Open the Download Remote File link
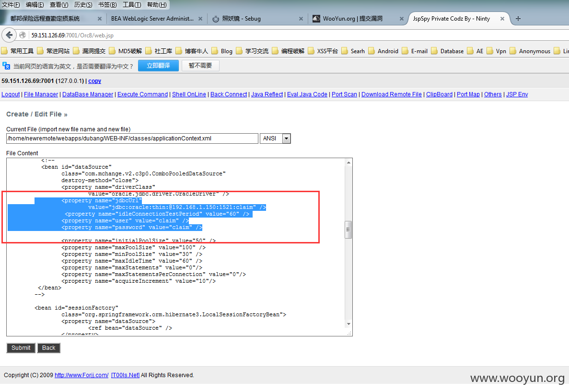The image size is (569, 392). (x=392, y=94)
